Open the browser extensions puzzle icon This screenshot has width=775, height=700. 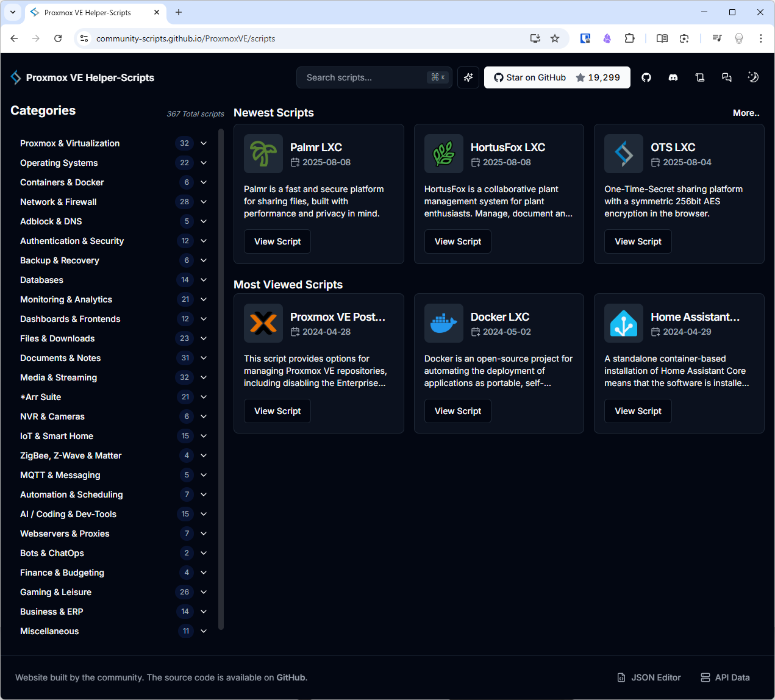coord(629,38)
